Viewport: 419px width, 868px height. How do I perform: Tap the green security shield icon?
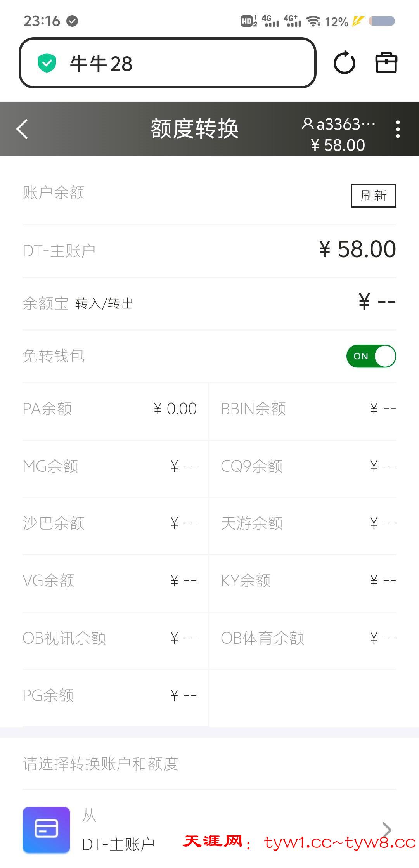click(47, 63)
